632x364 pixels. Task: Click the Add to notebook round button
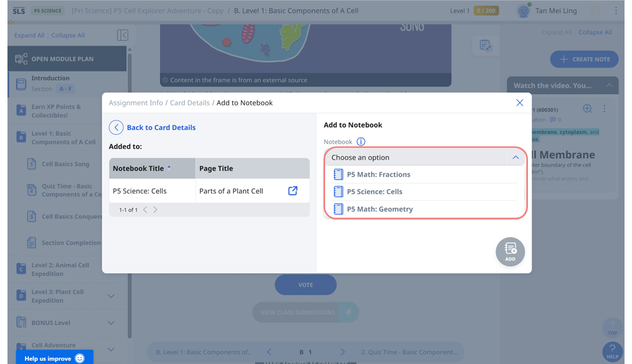[510, 251]
